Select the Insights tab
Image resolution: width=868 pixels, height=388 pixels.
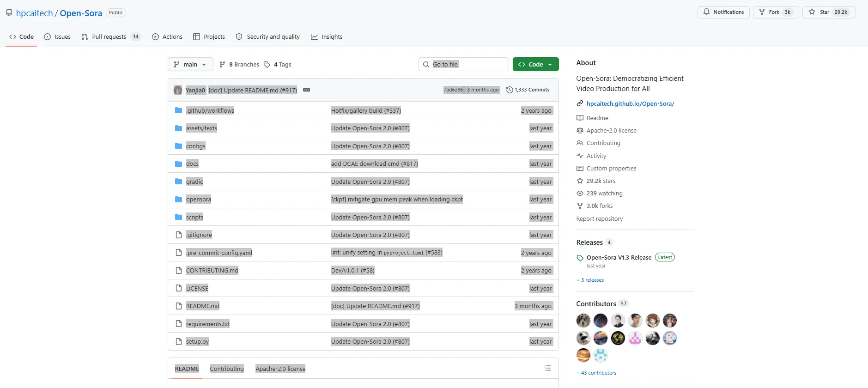pos(327,37)
